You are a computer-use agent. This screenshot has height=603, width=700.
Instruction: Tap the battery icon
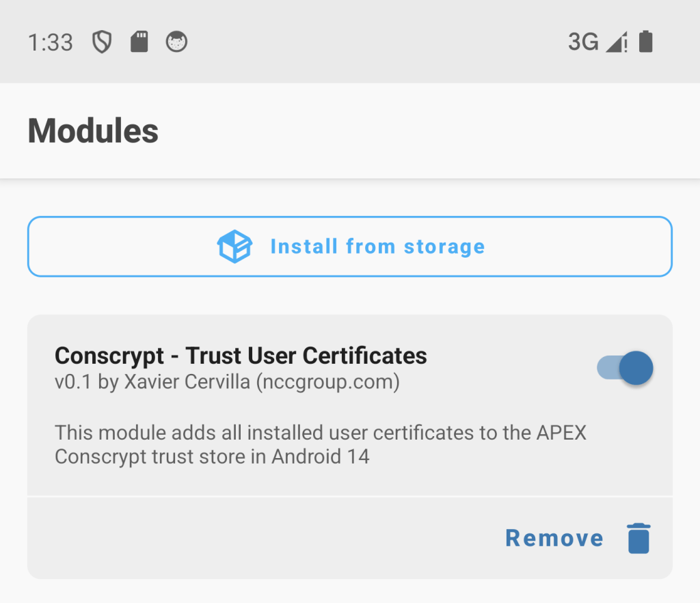646,42
